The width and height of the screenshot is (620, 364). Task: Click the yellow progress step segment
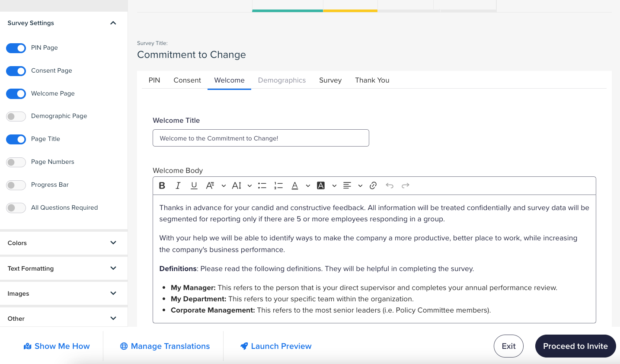click(x=350, y=10)
